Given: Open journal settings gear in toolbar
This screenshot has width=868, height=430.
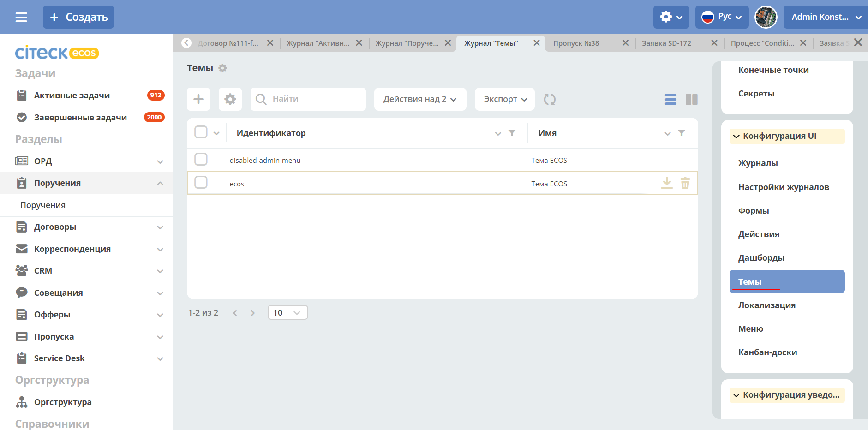Looking at the screenshot, I should [x=230, y=99].
